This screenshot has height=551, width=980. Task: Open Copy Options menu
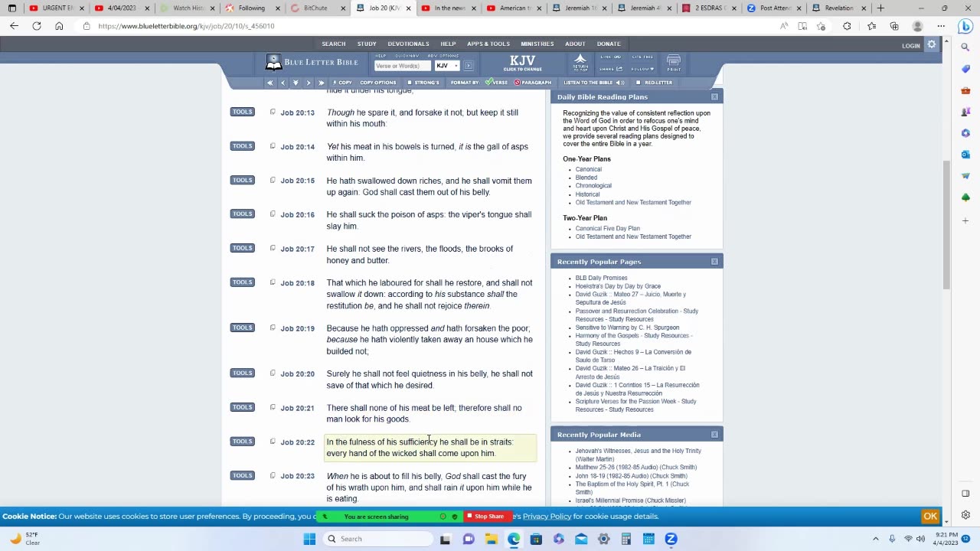tap(377, 83)
